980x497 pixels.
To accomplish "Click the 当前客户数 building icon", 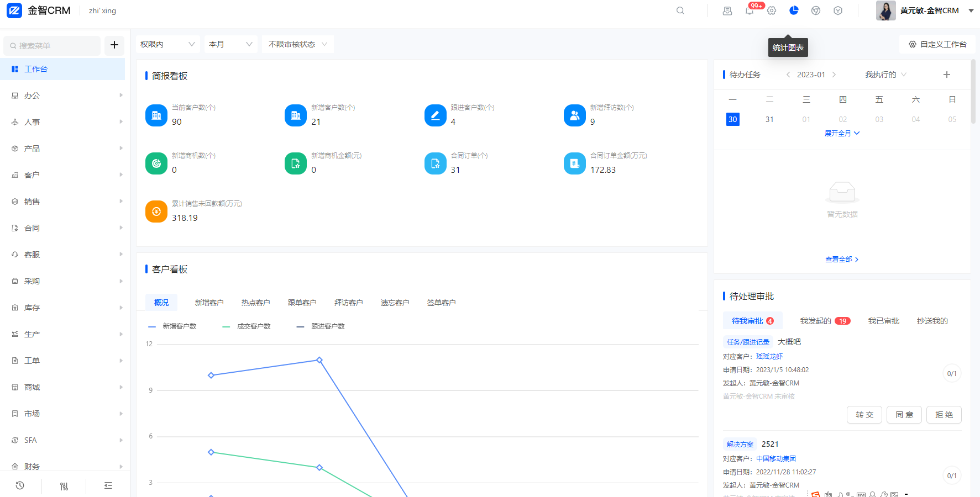I will tap(156, 115).
